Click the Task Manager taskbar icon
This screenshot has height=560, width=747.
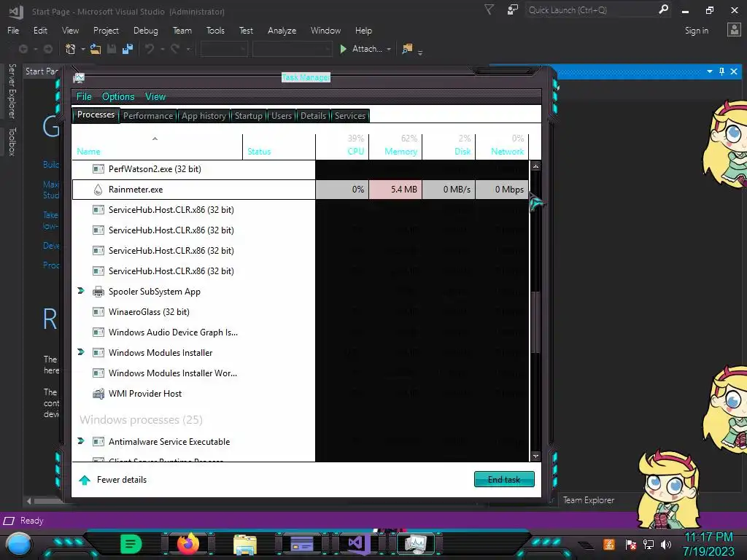[415, 544]
